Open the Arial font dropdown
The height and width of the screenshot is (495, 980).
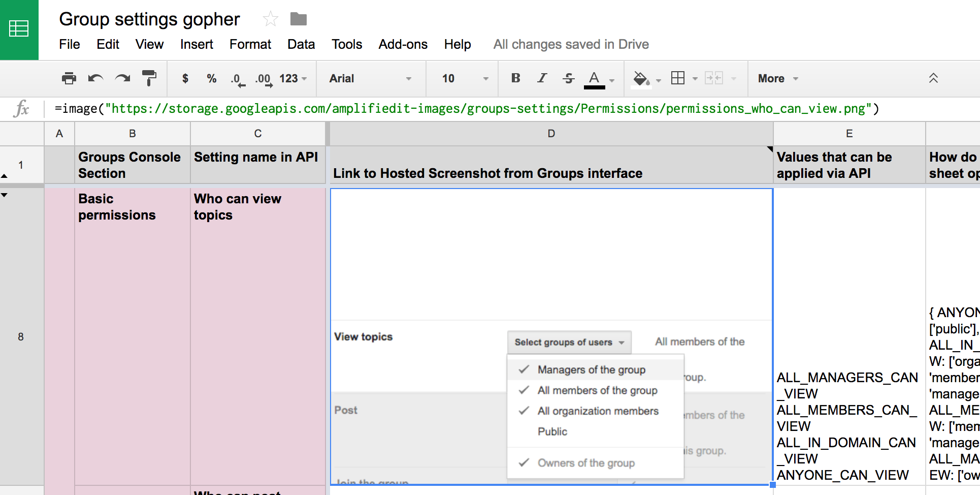370,78
